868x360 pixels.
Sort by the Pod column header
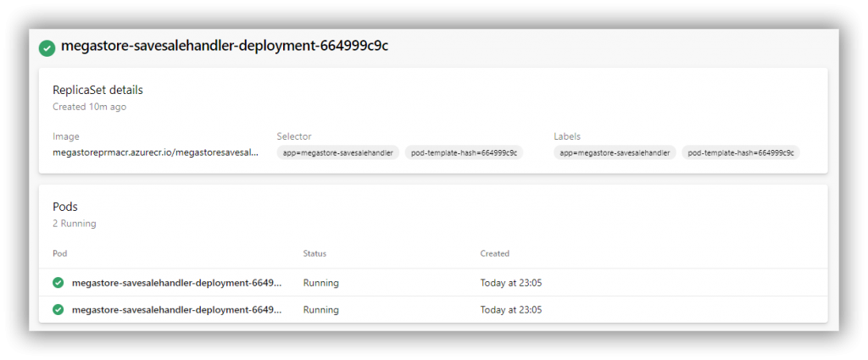coord(60,253)
